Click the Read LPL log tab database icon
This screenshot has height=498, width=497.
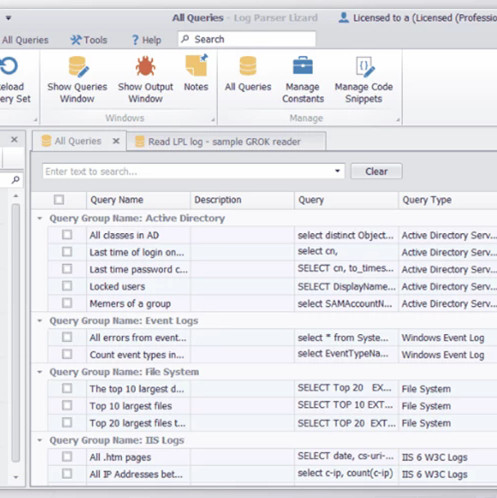(x=140, y=142)
